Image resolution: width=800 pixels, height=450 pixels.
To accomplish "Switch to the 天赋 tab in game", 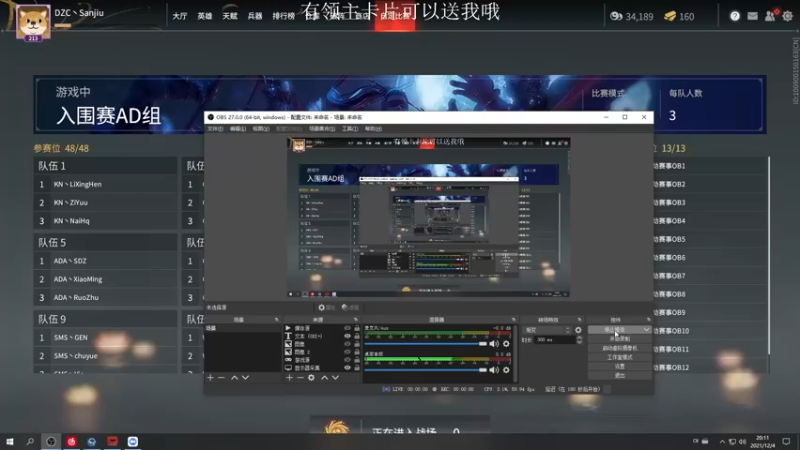I will [x=230, y=16].
